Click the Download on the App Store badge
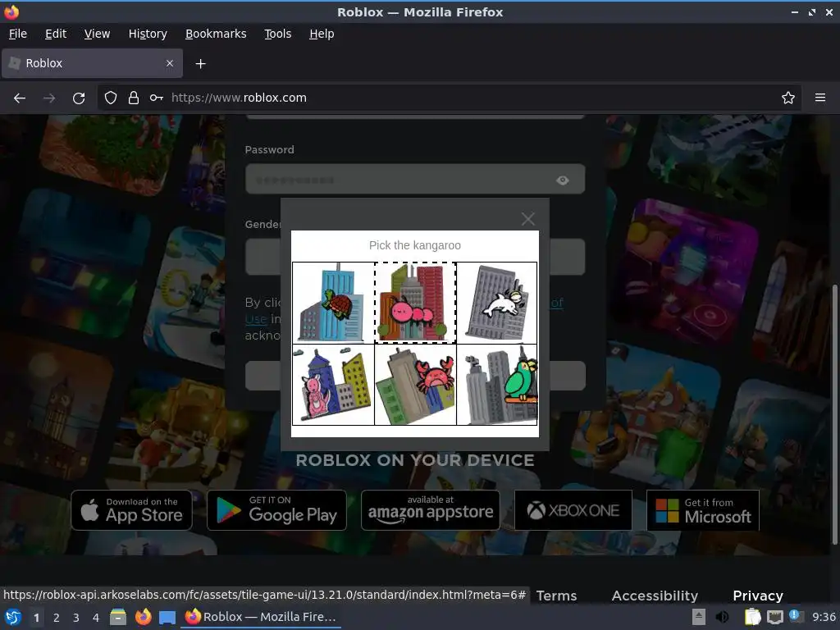This screenshot has height=630, width=840. point(132,510)
